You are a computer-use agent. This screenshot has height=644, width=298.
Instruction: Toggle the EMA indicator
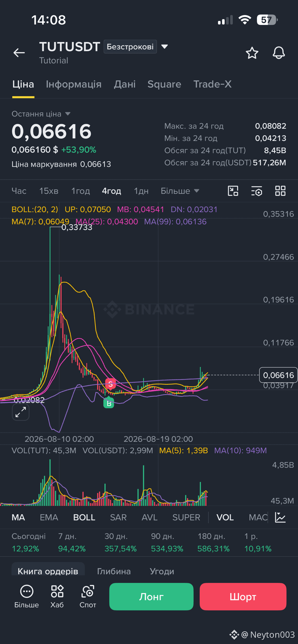(x=49, y=517)
